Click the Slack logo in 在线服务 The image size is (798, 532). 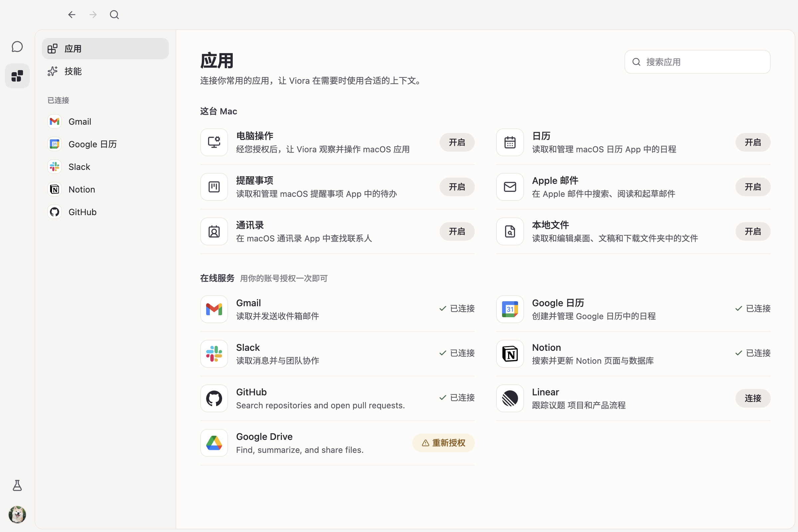click(214, 353)
